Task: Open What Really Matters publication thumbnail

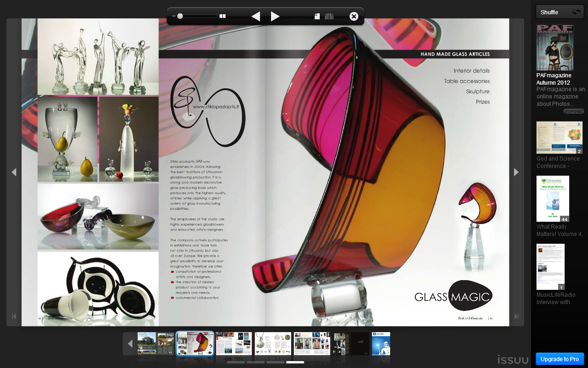Action: [553, 199]
